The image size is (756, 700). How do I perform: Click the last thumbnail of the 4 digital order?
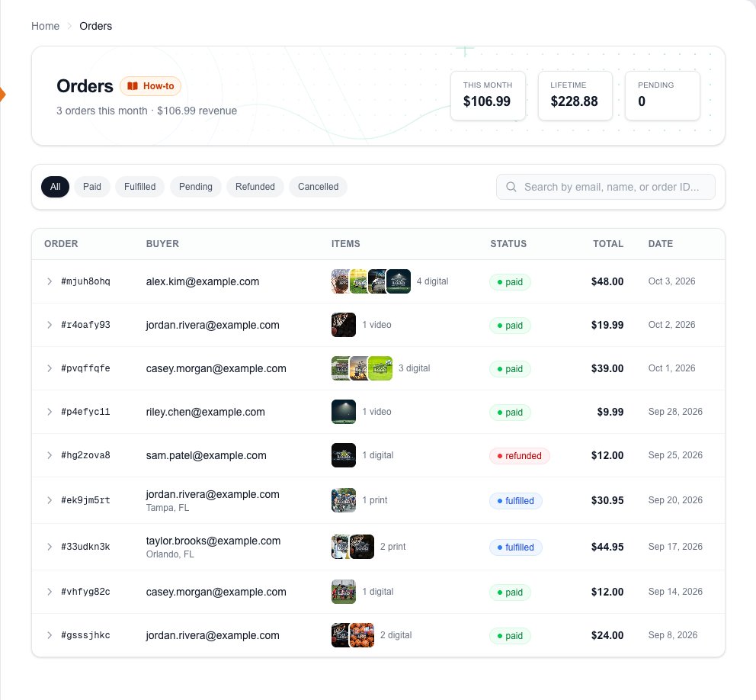coord(399,281)
